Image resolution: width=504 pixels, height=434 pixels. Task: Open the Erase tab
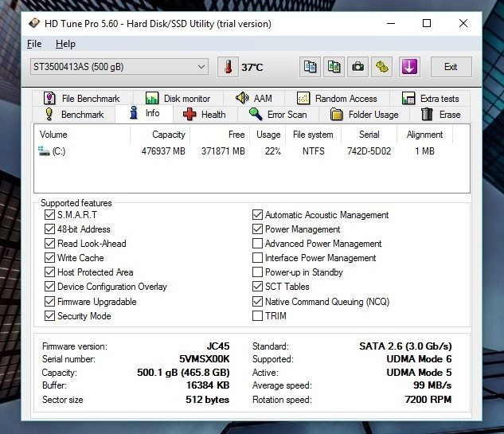pyautogui.click(x=440, y=115)
